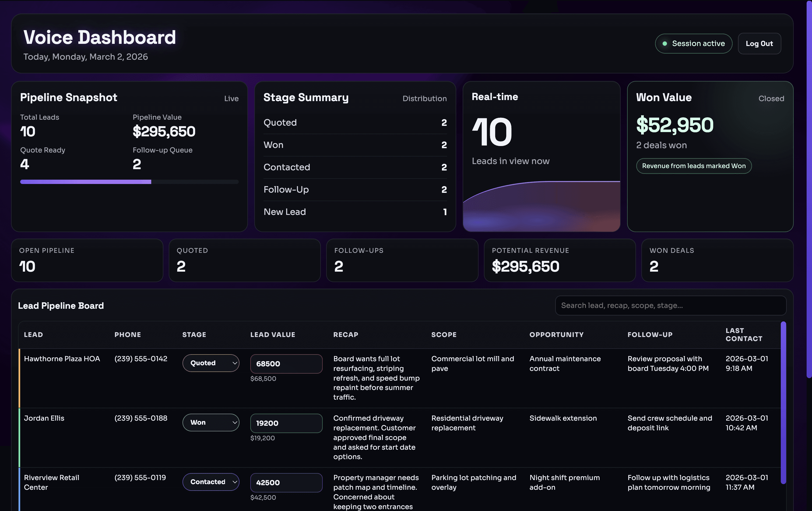Click the Live badge on Pipeline Snapshot
The height and width of the screenshot is (511, 812).
tap(231, 98)
